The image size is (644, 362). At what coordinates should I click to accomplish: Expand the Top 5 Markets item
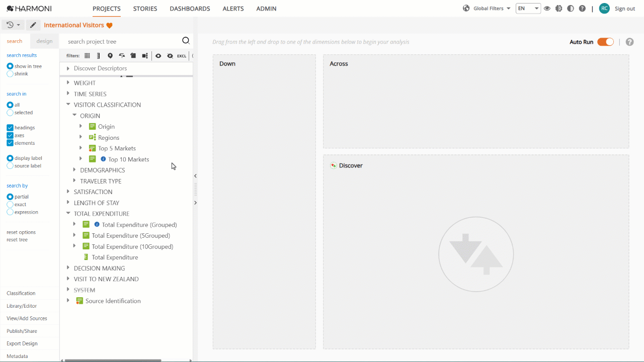click(80, 148)
